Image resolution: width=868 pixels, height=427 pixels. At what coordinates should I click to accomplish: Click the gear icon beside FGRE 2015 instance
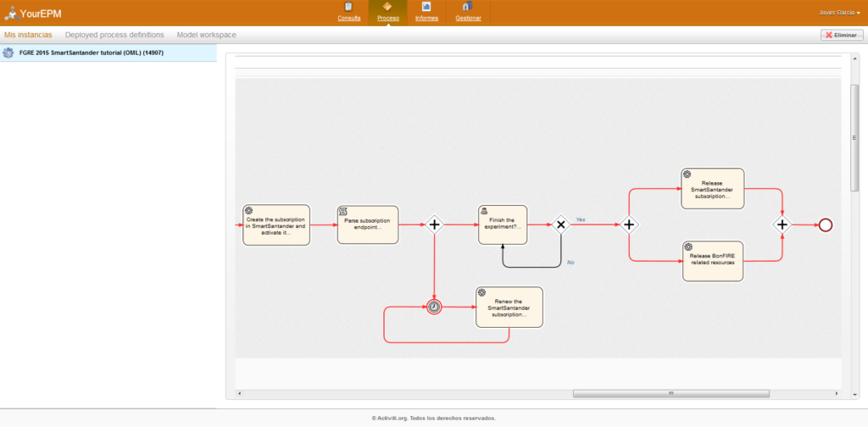(x=8, y=53)
